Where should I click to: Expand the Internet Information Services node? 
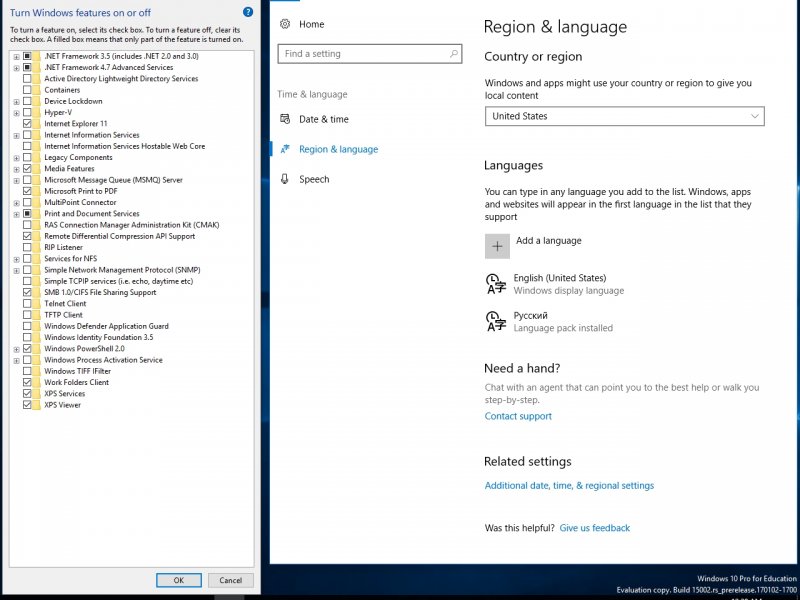pos(16,135)
